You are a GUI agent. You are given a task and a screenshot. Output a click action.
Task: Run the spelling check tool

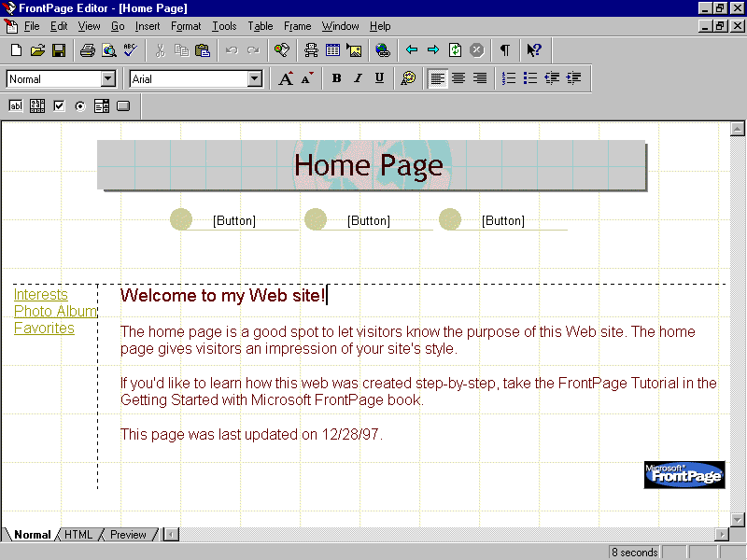(130, 50)
